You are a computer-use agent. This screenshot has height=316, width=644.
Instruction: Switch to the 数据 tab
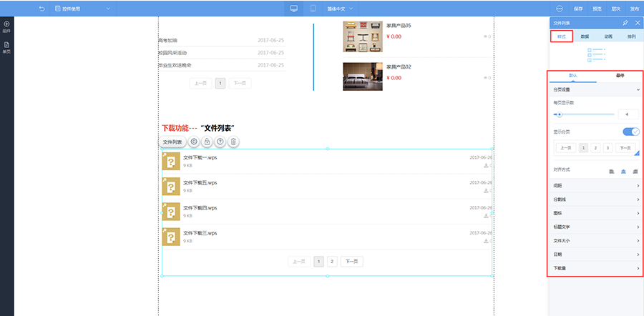click(585, 36)
